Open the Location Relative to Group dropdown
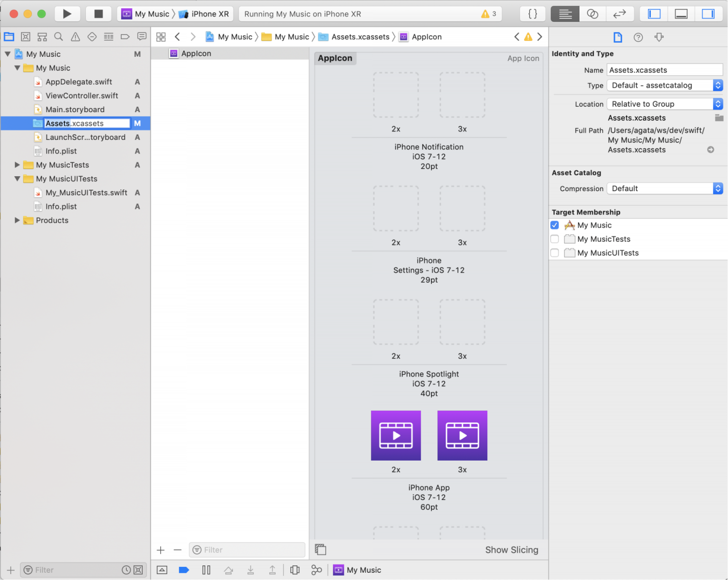Screen dimensions: 728x580 click(x=664, y=104)
